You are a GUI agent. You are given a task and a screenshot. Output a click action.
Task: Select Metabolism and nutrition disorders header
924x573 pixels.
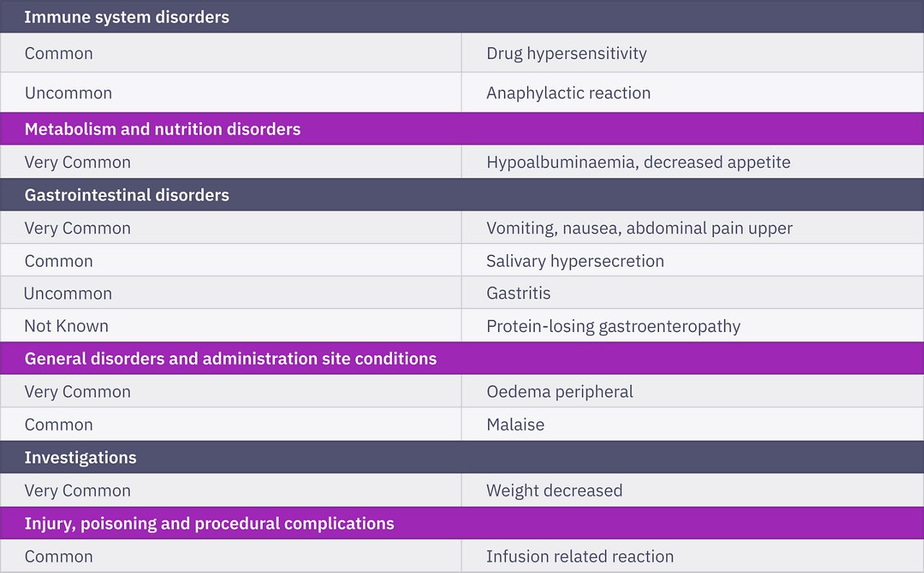(462, 129)
